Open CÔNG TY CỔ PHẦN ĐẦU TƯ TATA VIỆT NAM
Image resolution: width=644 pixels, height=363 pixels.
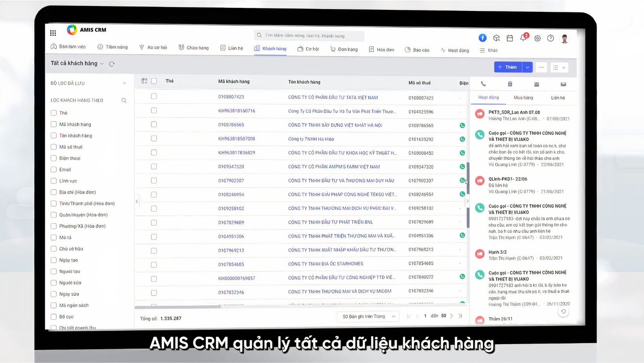coord(333,97)
